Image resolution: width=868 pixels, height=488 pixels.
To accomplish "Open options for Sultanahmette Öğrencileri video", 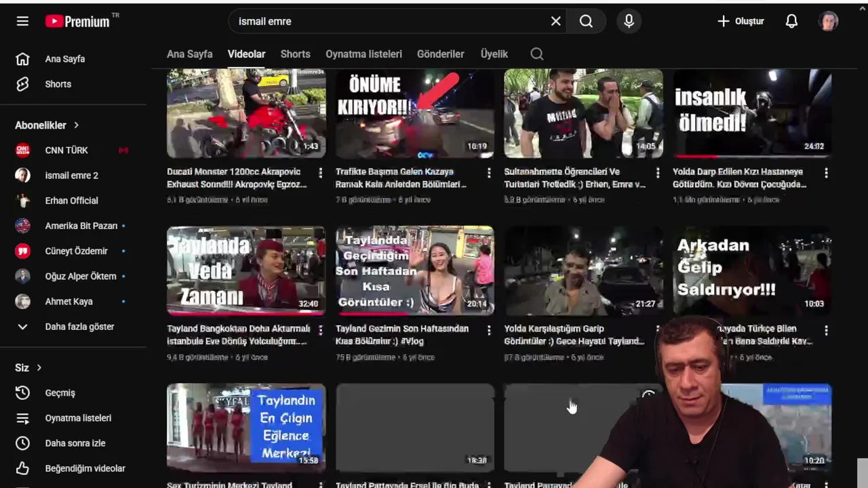I will pos(658,174).
